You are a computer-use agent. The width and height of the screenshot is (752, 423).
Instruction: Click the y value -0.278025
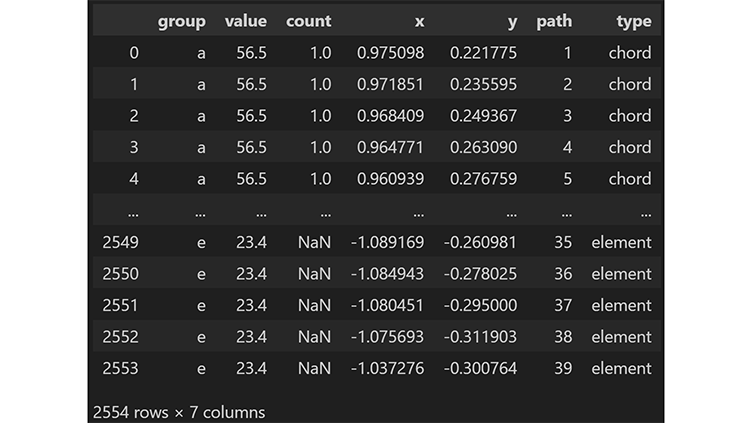[x=481, y=274]
